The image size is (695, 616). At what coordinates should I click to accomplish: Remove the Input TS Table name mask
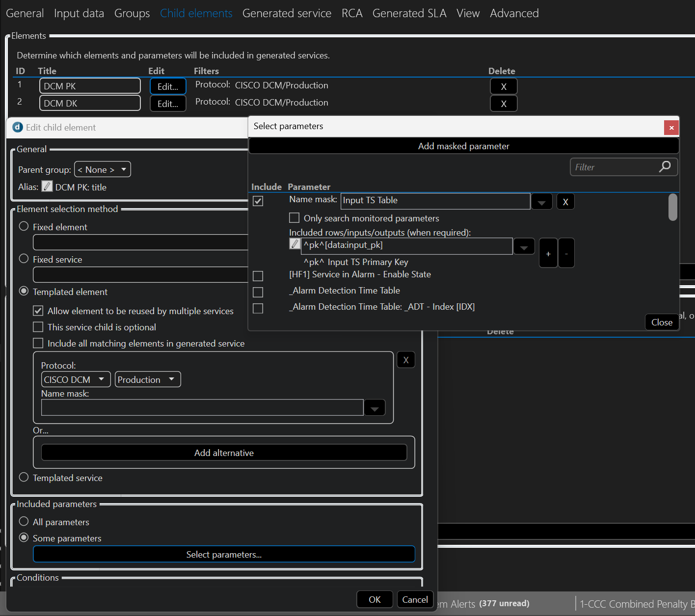(565, 202)
